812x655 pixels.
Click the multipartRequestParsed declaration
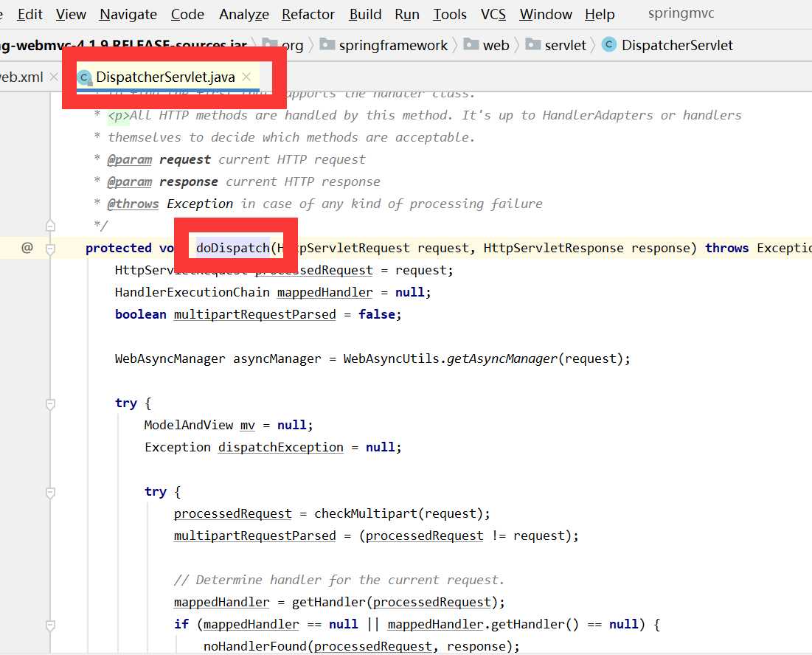(x=254, y=315)
